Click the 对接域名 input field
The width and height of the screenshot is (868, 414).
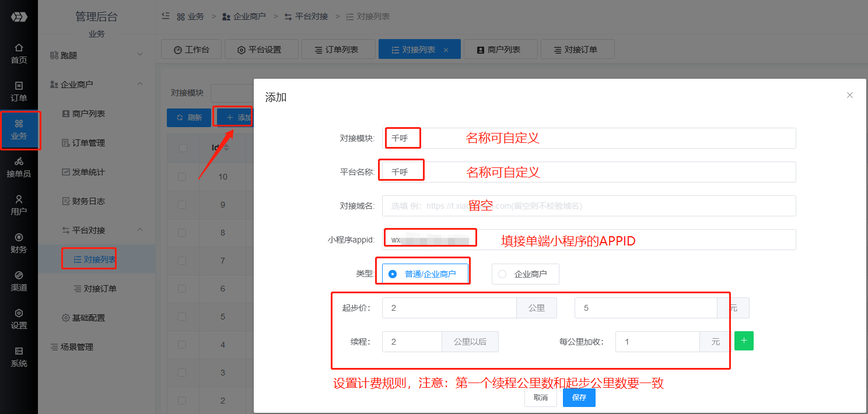[589, 206]
